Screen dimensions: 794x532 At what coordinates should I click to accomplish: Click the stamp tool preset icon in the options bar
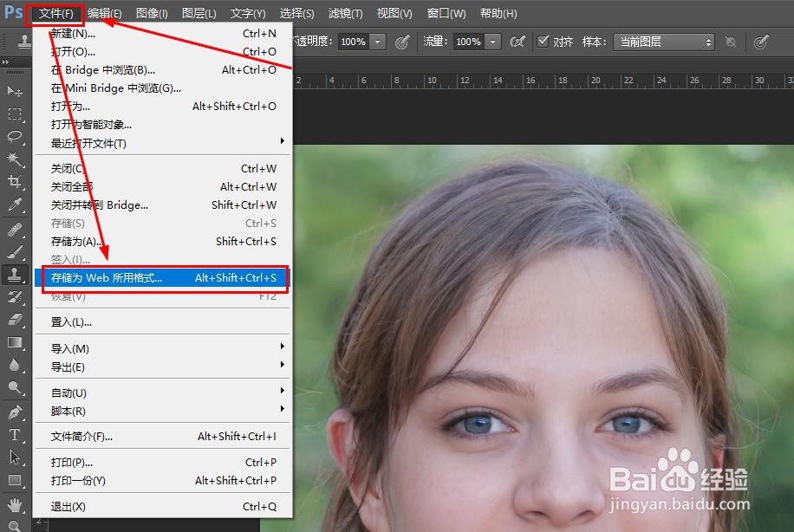point(24,42)
